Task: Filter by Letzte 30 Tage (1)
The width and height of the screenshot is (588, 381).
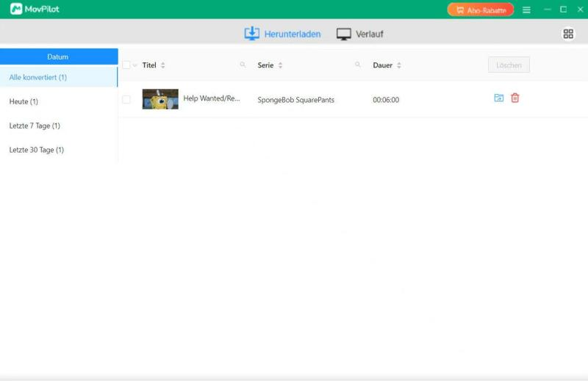Action: (59, 150)
